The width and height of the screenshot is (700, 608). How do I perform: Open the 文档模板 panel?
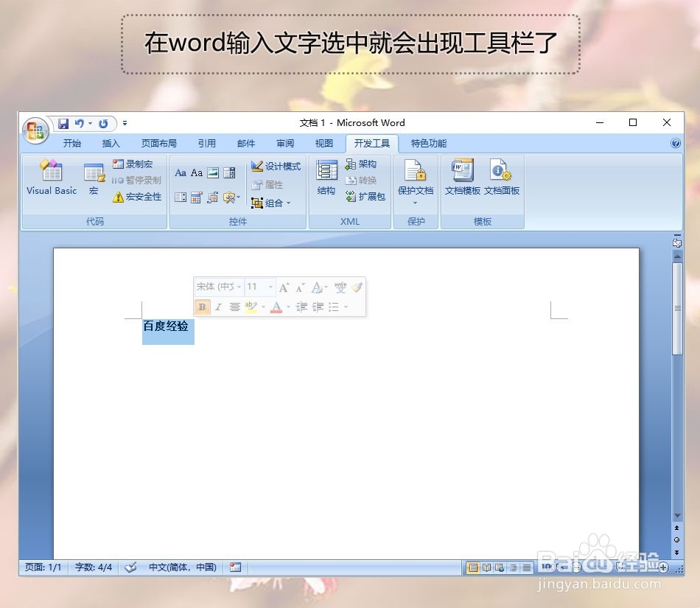462,177
